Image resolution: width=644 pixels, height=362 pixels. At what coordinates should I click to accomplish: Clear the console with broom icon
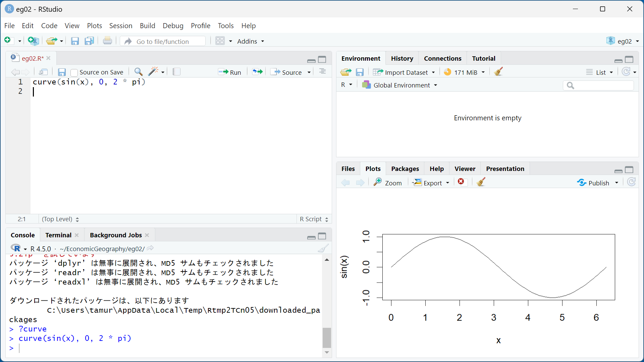click(x=323, y=248)
